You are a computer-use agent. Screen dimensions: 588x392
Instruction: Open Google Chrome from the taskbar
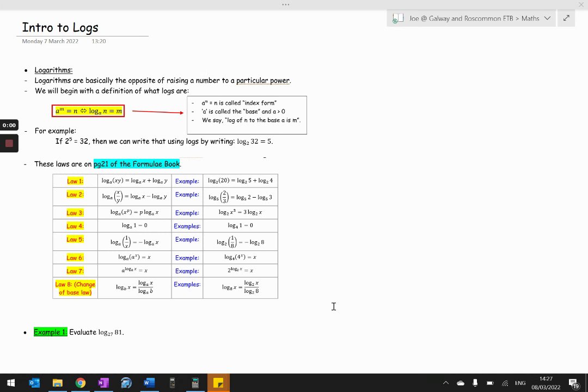[80, 383]
